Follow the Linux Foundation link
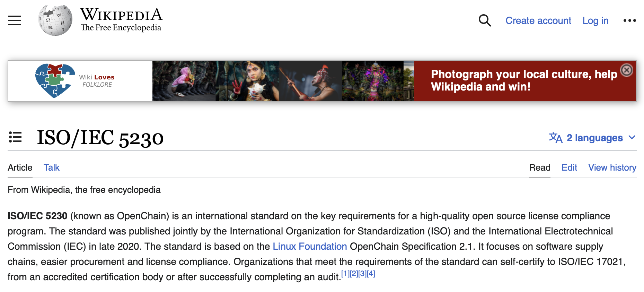Image resolution: width=644 pixels, height=292 pixels. click(x=310, y=246)
